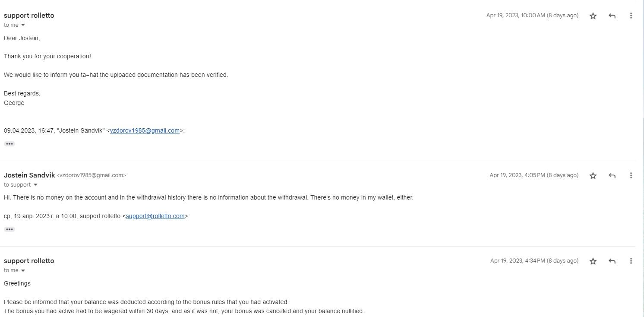Viewport: 644px width, 317px height.
Task: Show recipient details for 'to support' message
Action: pos(35,185)
